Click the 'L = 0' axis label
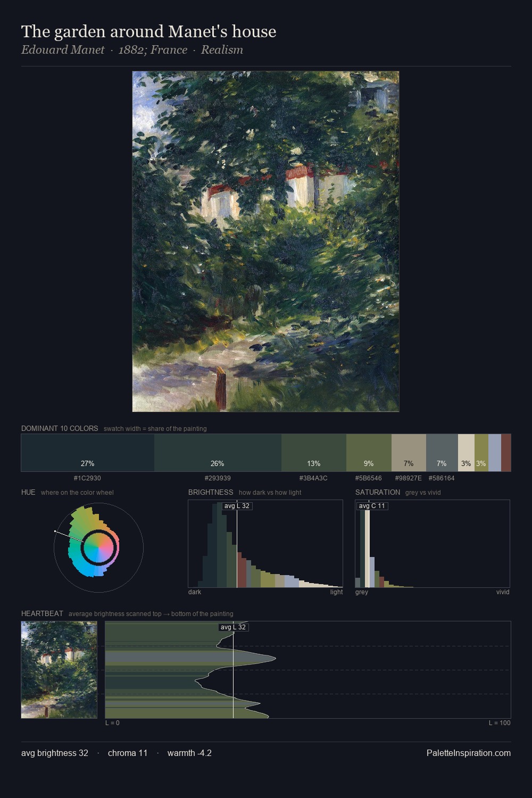Screen dimensions: 532x798 [x=112, y=723]
